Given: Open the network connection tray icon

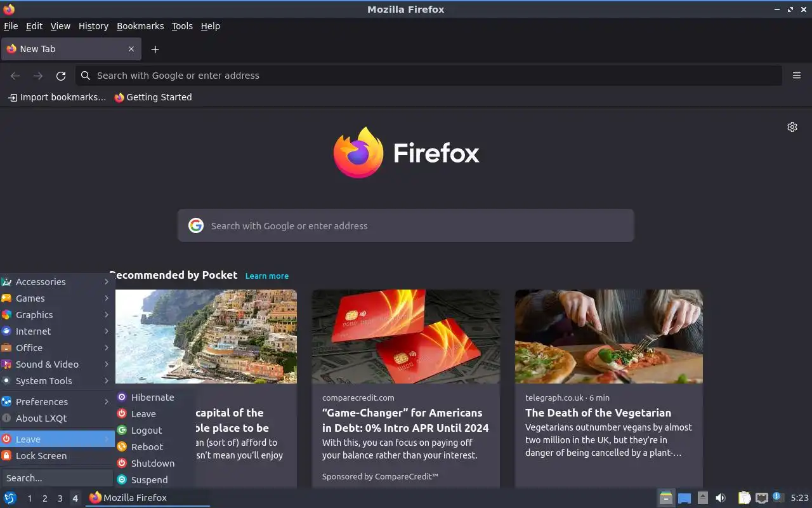Looking at the screenshot, I should click(x=762, y=498).
